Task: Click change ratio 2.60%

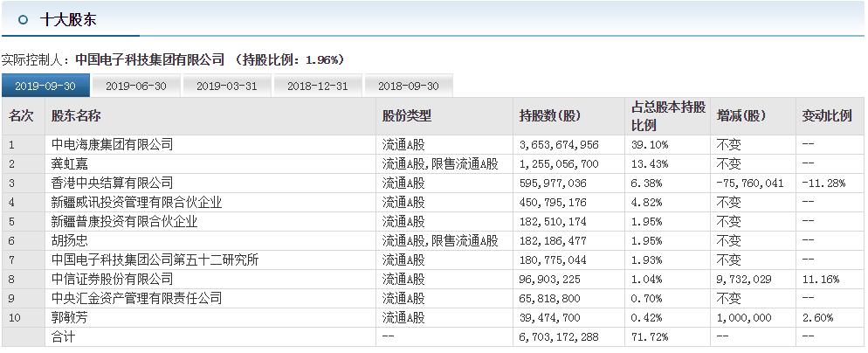Action: point(817,317)
